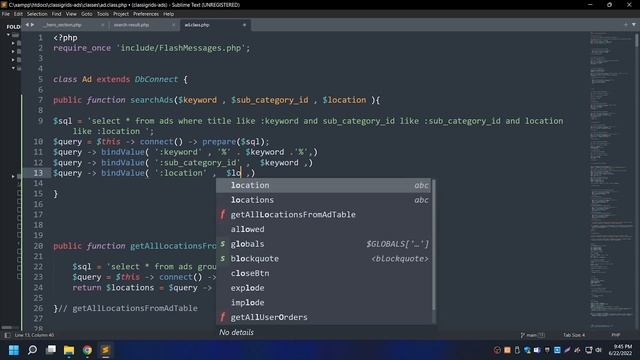Change the Tab Size: 4 setting
The image size is (640, 360).
pyautogui.click(x=574, y=335)
